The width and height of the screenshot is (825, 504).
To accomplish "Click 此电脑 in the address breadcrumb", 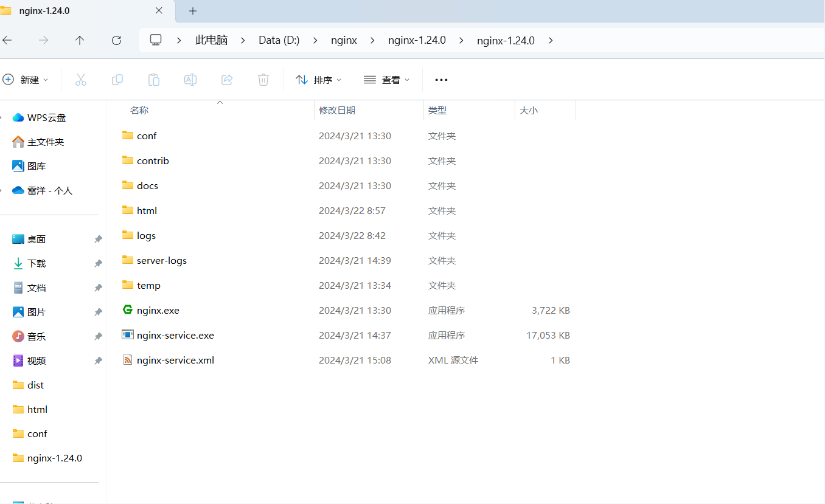I will 211,40.
